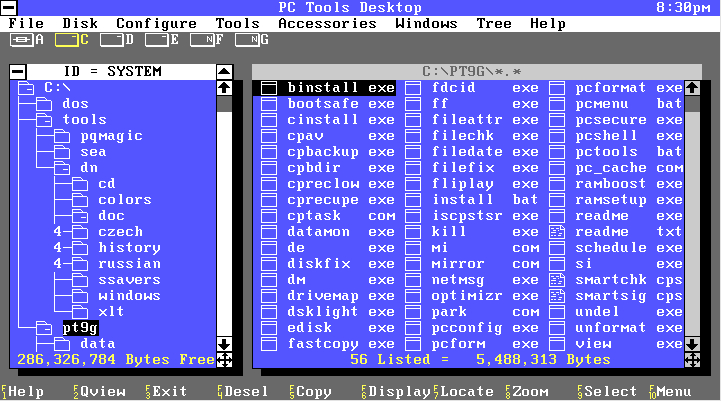
Task: Select the windows folder row
Action: click(x=116, y=296)
